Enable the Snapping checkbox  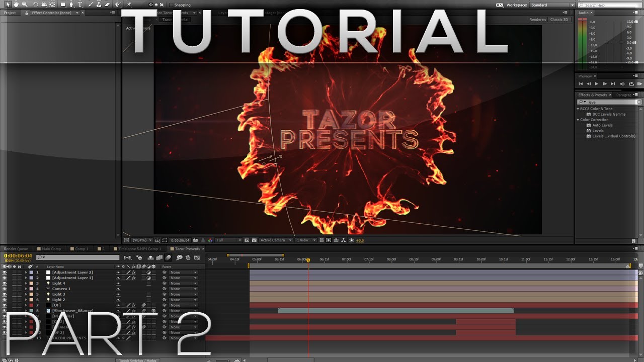[171, 5]
